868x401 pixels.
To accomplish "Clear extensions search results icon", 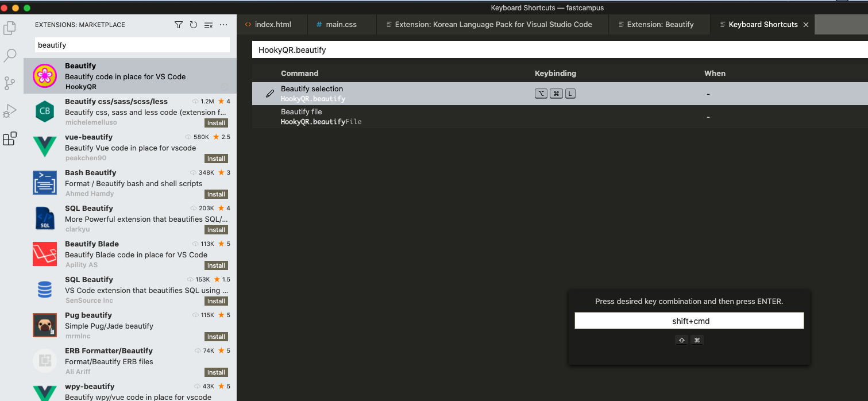I will coord(209,25).
